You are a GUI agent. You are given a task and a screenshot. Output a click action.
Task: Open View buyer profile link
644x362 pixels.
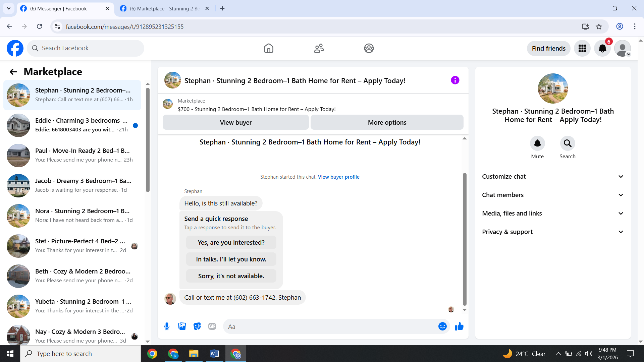tap(338, 177)
